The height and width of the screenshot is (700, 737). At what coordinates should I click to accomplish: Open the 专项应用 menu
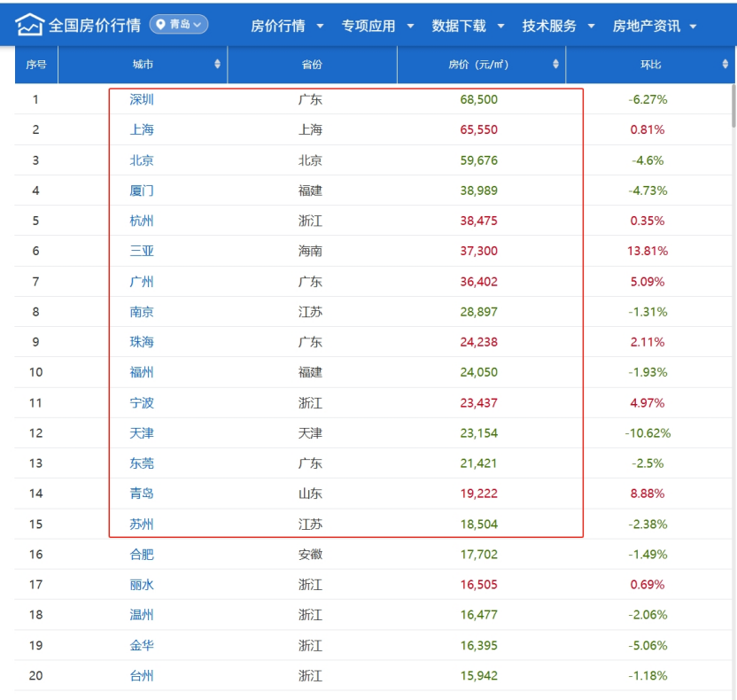click(368, 26)
